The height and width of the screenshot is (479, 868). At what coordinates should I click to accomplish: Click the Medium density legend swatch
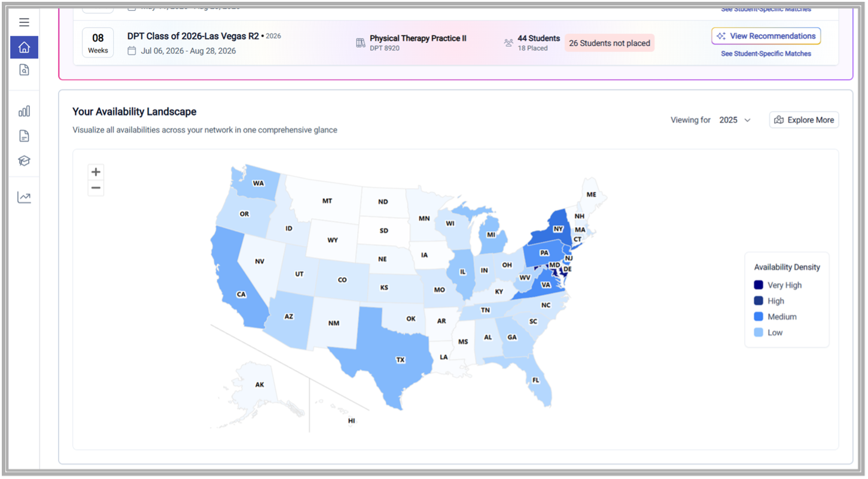(757, 317)
